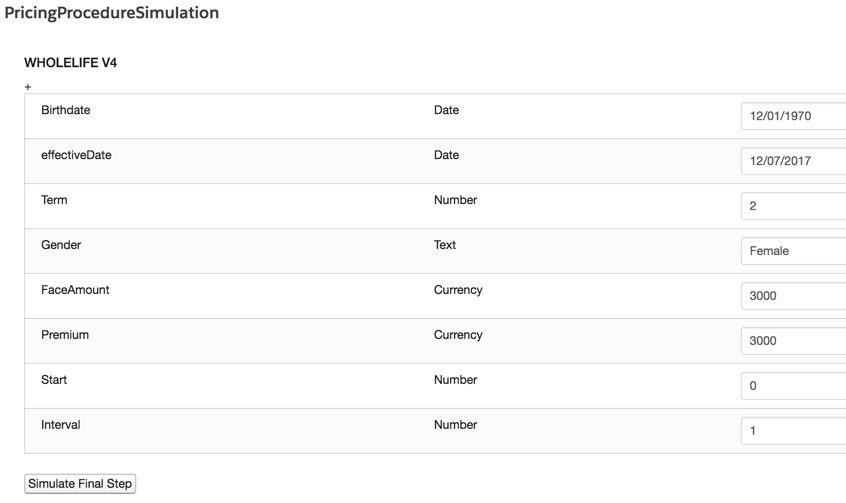Viewport: 846px width, 503px height.
Task: Click the Currency type text beside FaceAmount
Action: 458,290
